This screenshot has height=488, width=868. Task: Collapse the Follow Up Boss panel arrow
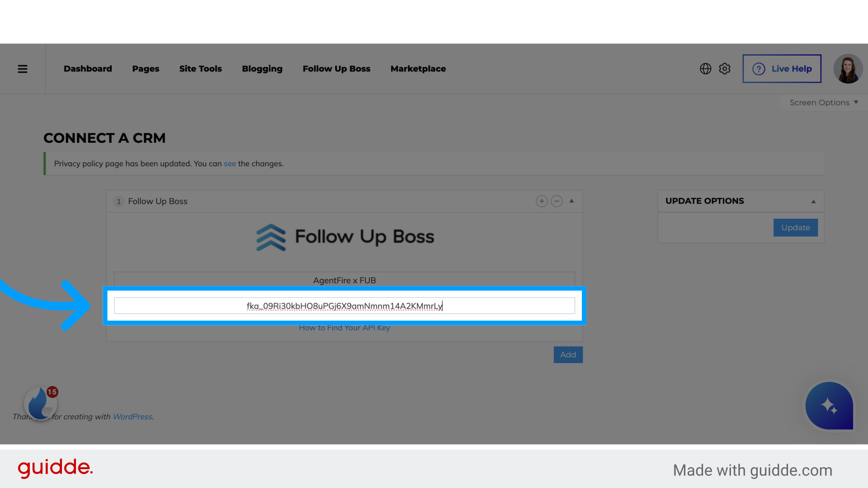(571, 201)
